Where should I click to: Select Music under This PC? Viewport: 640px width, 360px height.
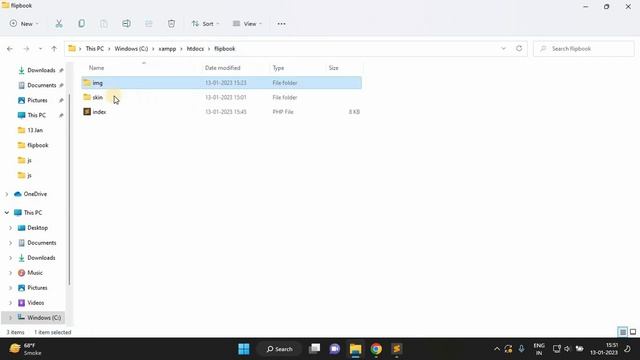point(35,273)
